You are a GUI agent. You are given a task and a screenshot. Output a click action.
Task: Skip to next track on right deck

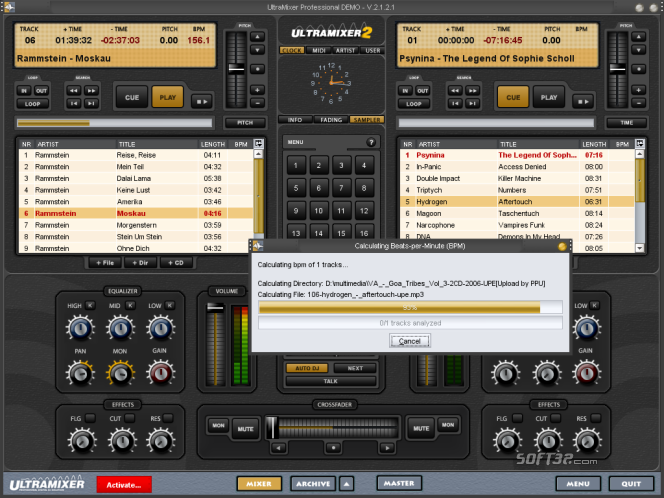point(472,103)
